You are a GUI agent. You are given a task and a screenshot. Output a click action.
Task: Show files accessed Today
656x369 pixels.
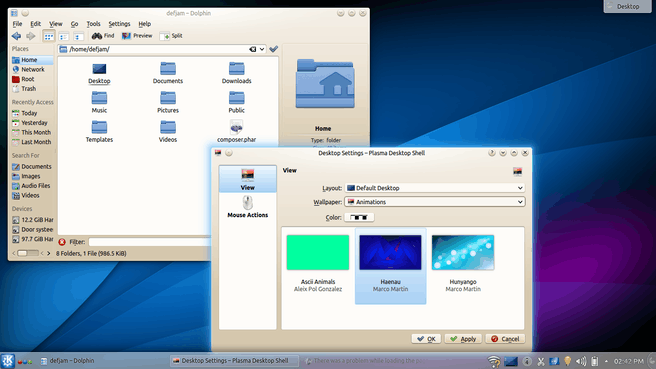coord(32,113)
